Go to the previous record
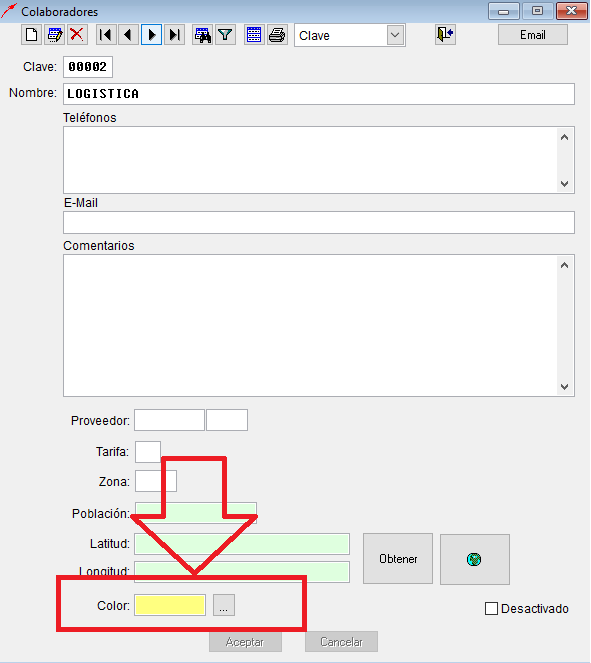Screen dimensions: 591x663 pyautogui.click(x=129, y=35)
